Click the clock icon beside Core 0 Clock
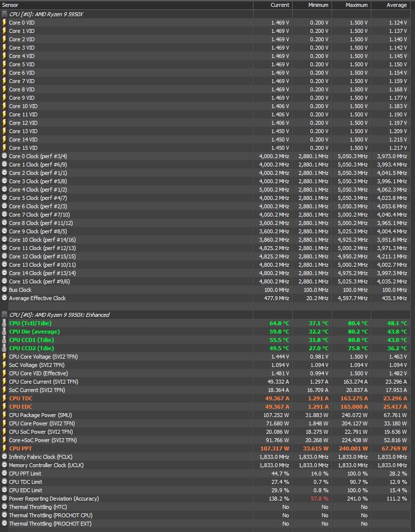This screenshot has width=415, height=532. [4, 156]
